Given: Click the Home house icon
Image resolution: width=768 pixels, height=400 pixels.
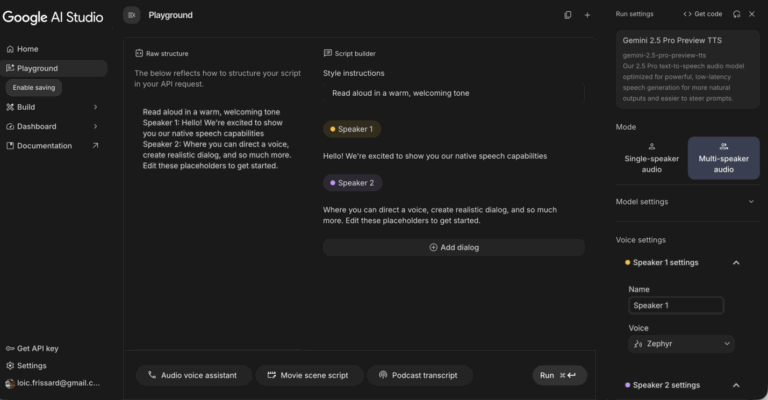Looking at the screenshot, I should (x=10, y=49).
